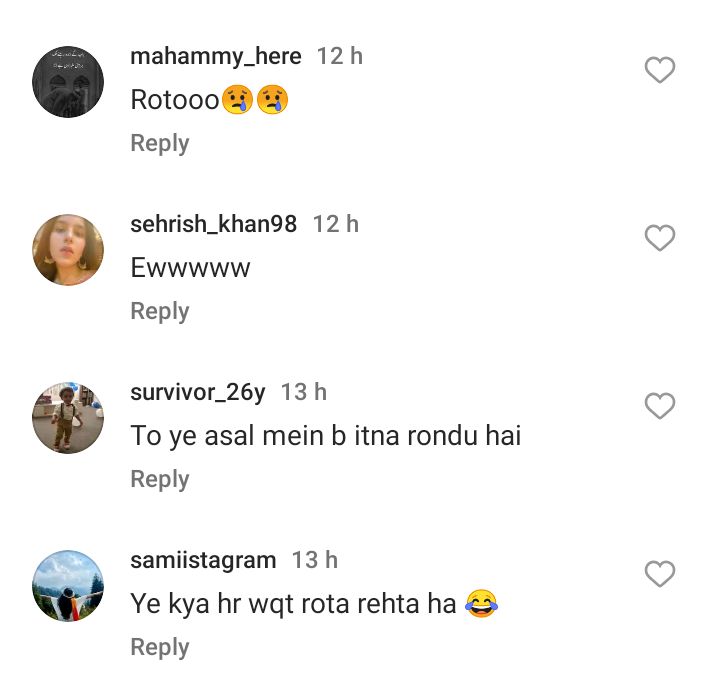
Task: Click the laughing emoji in samiistagram's comment
Action: pos(482,604)
